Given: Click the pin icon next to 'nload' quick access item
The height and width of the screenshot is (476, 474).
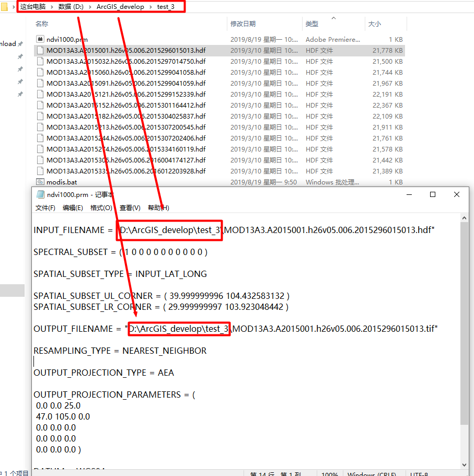Looking at the screenshot, I should 20,44.
